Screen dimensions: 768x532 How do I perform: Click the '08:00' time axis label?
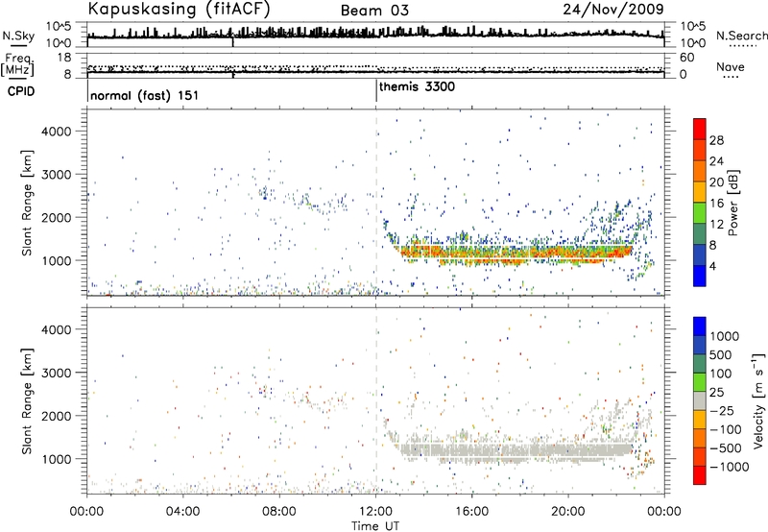[x=279, y=512]
